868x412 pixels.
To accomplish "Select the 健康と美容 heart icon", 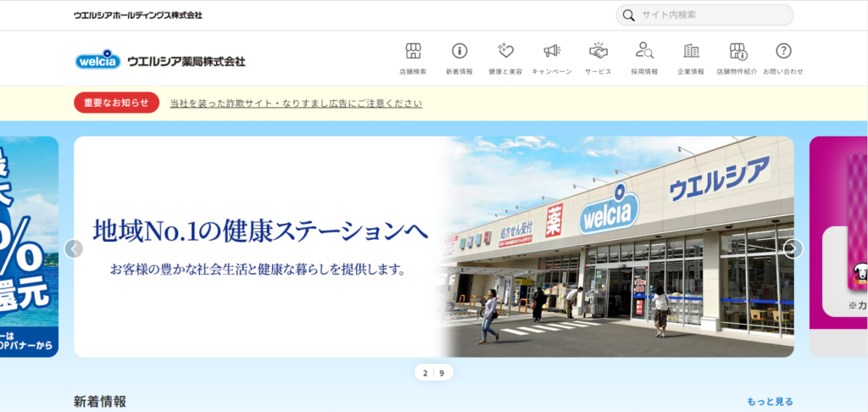I will coord(505,51).
